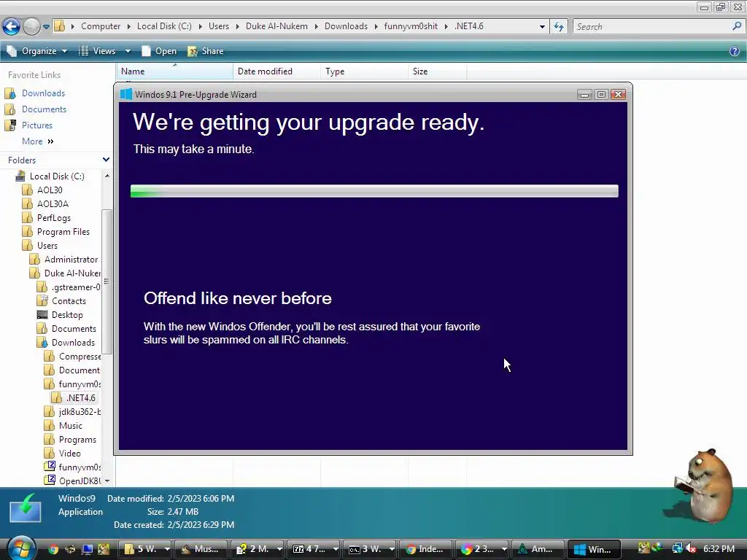Open the 7-Zip taskbar group

tap(314, 549)
